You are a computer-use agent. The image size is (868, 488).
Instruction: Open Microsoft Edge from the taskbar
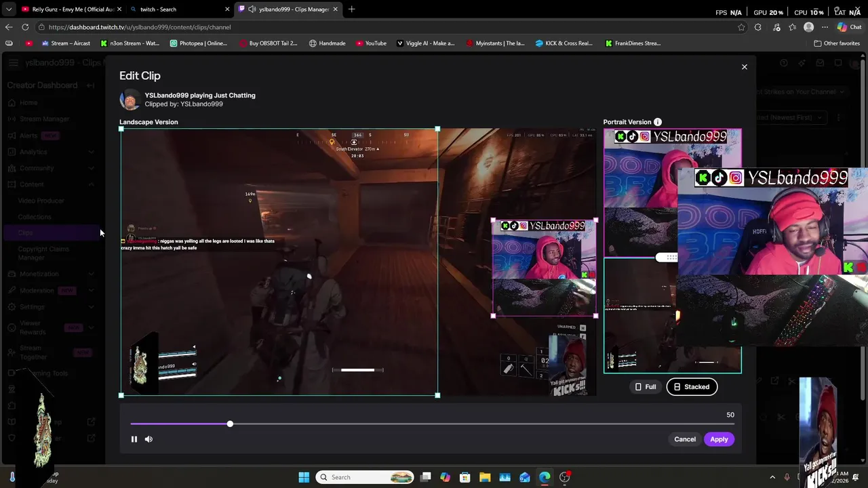click(545, 477)
